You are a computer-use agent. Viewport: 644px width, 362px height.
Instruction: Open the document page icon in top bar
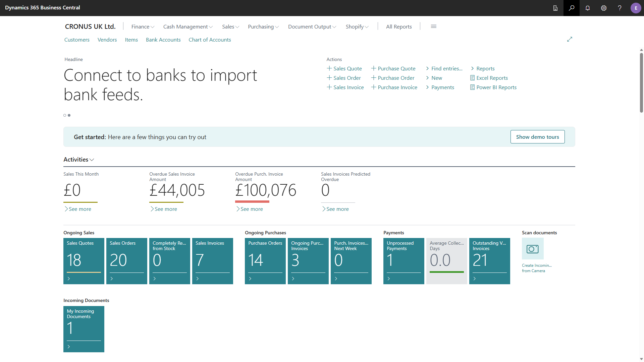(x=555, y=8)
